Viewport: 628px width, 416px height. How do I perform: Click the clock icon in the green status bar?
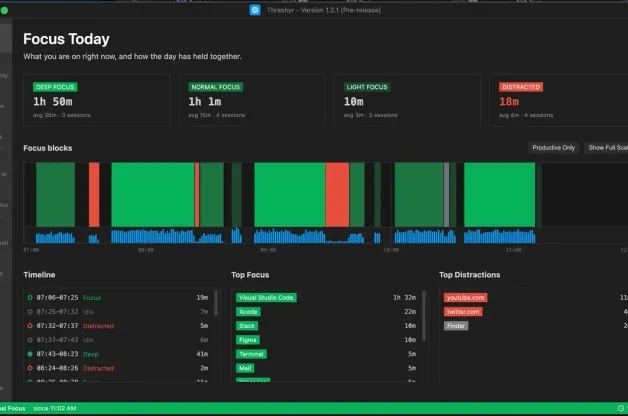point(620,408)
